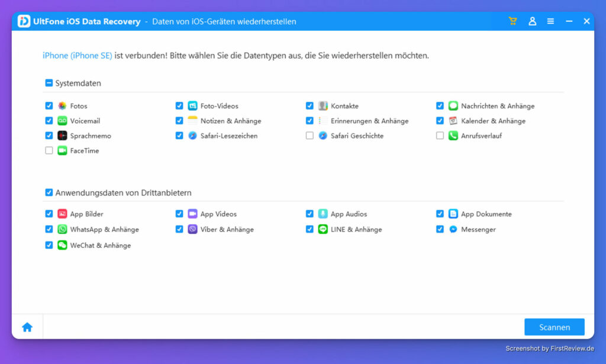Image resolution: width=606 pixels, height=364 pixels.
Task: Uncheck Notizen & Anhänge checkbox
Action: [179, 121]
